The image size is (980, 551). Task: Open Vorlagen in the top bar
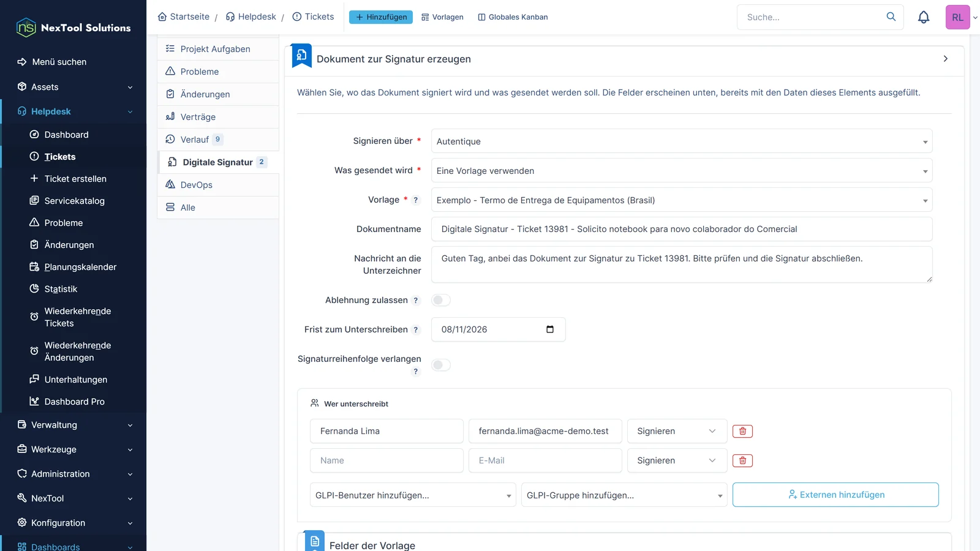click(x=442, y=17)
